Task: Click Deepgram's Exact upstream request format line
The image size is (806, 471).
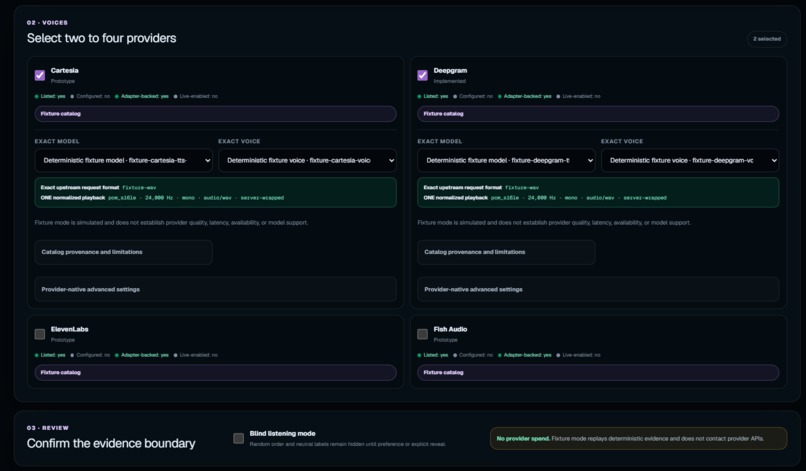Action: pos(481,188)
